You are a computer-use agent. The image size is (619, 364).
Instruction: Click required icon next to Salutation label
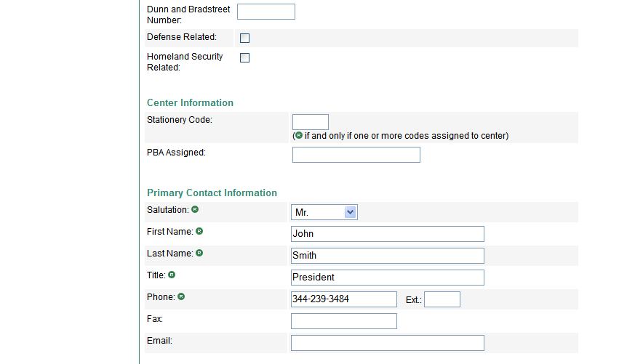(x=195, y=210)
